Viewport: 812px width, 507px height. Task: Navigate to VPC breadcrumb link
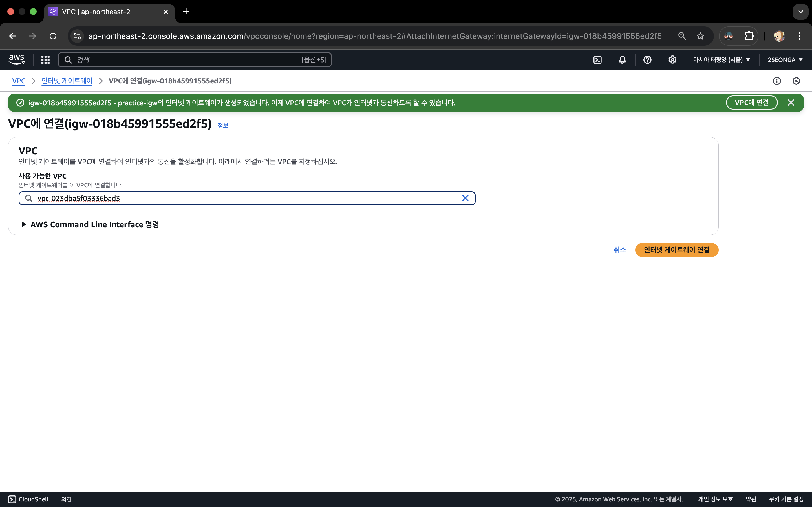18,81
